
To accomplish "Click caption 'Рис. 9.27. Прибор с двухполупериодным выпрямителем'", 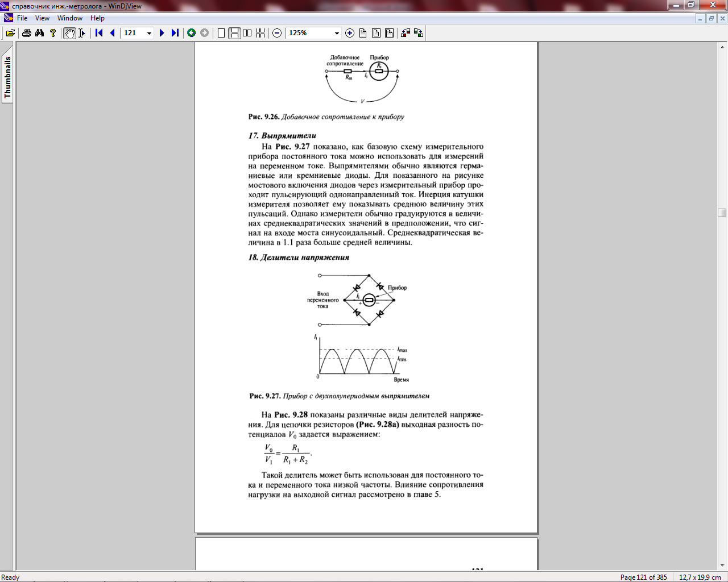I will (x=340, y=396).
